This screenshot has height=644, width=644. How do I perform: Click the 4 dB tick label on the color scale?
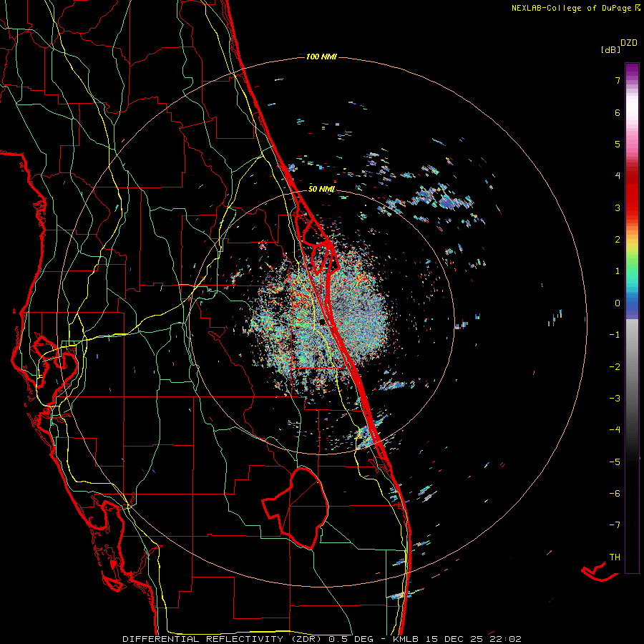[x=618, y=176]
